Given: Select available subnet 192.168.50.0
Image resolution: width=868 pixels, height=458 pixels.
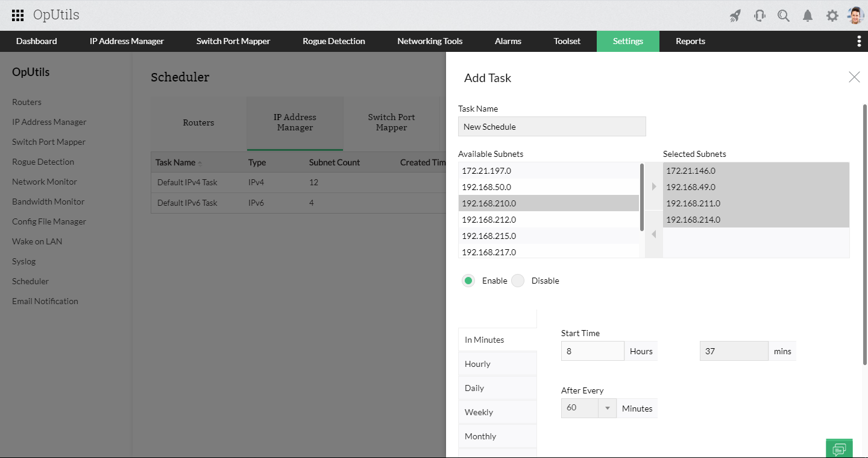Looking at the screenshot, I should pyautogui.click(x=549, y=187).
